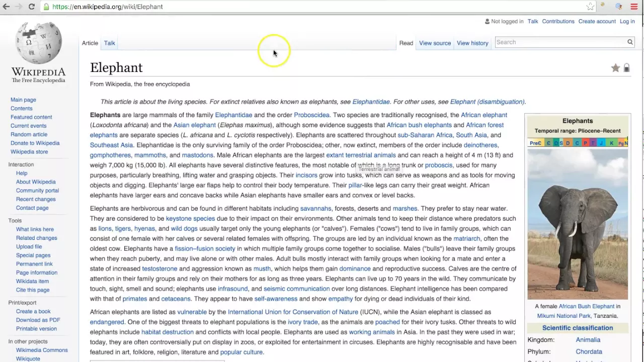Screen dimensions: 644x362
Task: Open a Random article from the sidebar
Action: [29, 134]
